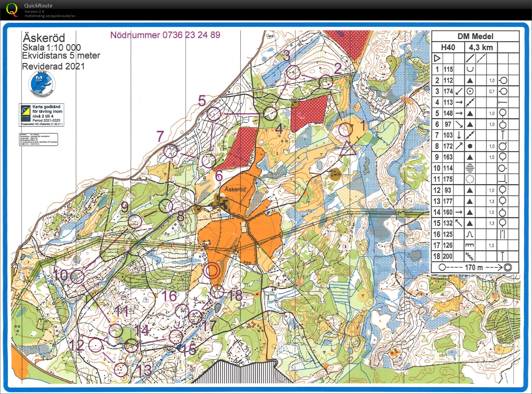Select control circle 5 on the map
The width and height of the screenshot is (532, 394).
pyautogui.click(x=214, y=114)
